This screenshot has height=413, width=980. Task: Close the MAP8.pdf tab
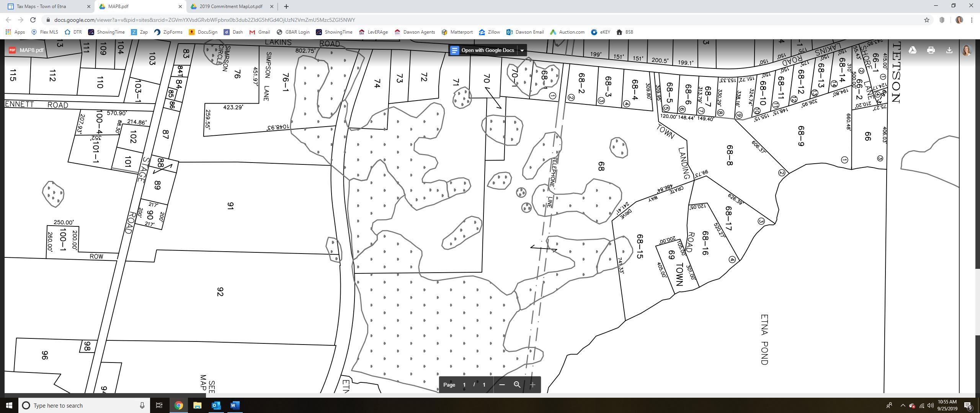180,7
